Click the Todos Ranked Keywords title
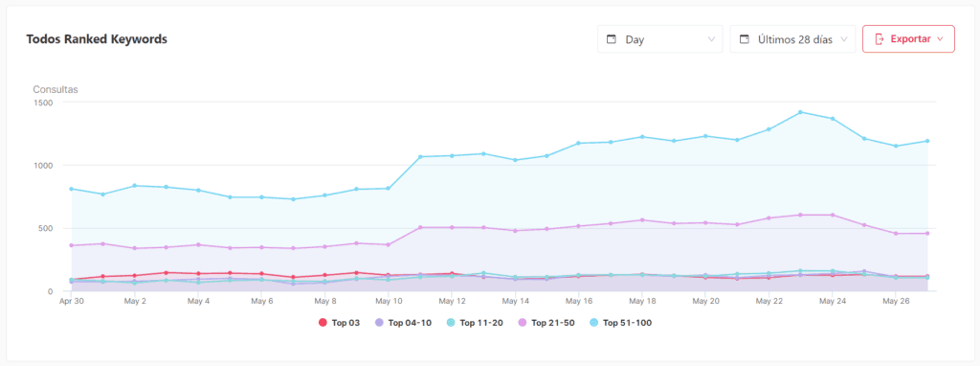The image size is (980, 366). [97, 38]
